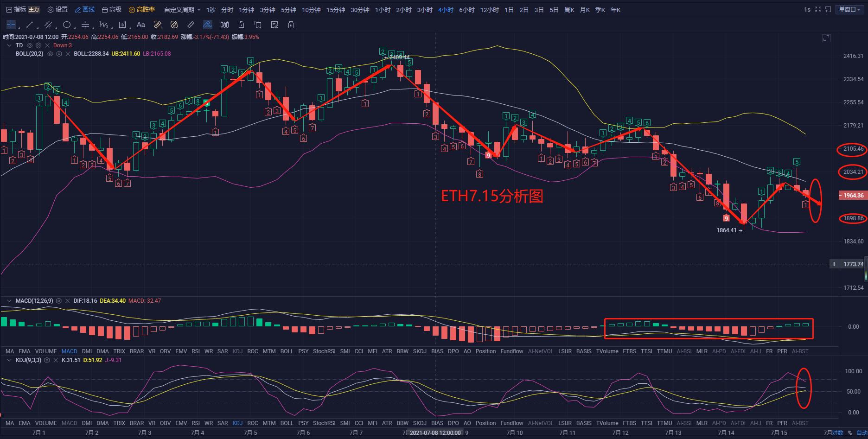
Task: Switch to 分时 view
Action: (227, 10)
